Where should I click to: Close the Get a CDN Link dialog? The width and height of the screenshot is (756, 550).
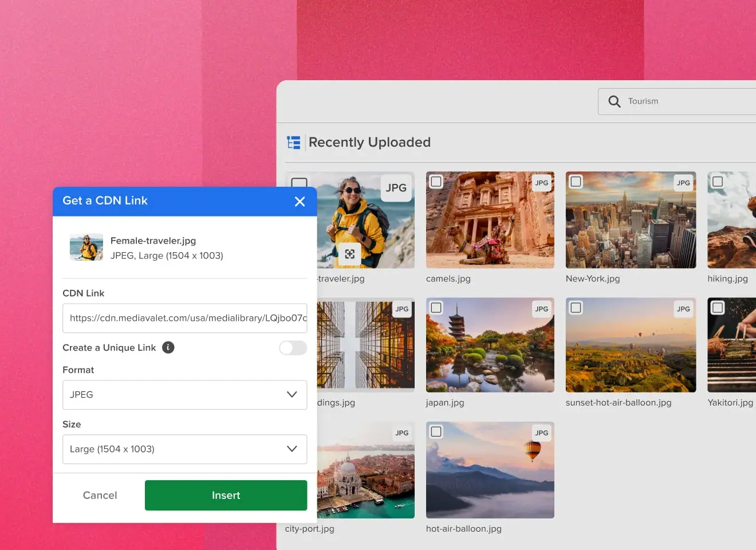[x=300, y=202]
